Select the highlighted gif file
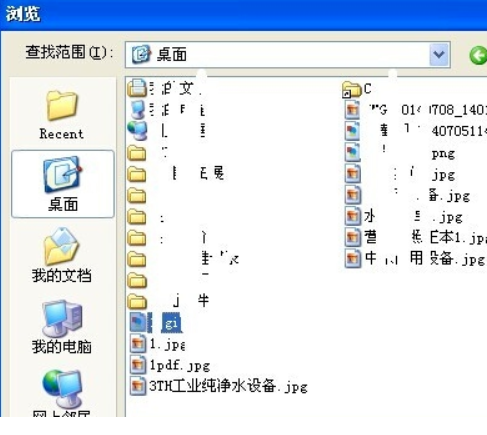The height and width of the screenshot is (435, 487). [156, 322]
